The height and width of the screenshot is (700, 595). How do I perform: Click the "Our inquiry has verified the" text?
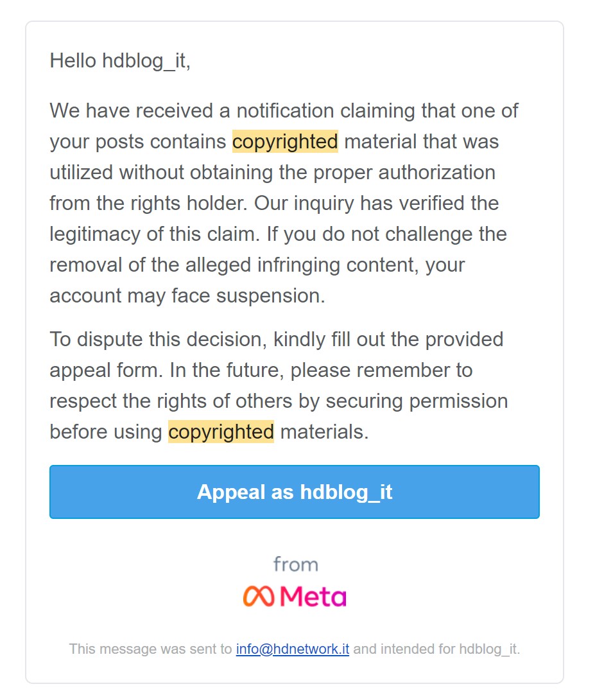click(x=377, y=203)
